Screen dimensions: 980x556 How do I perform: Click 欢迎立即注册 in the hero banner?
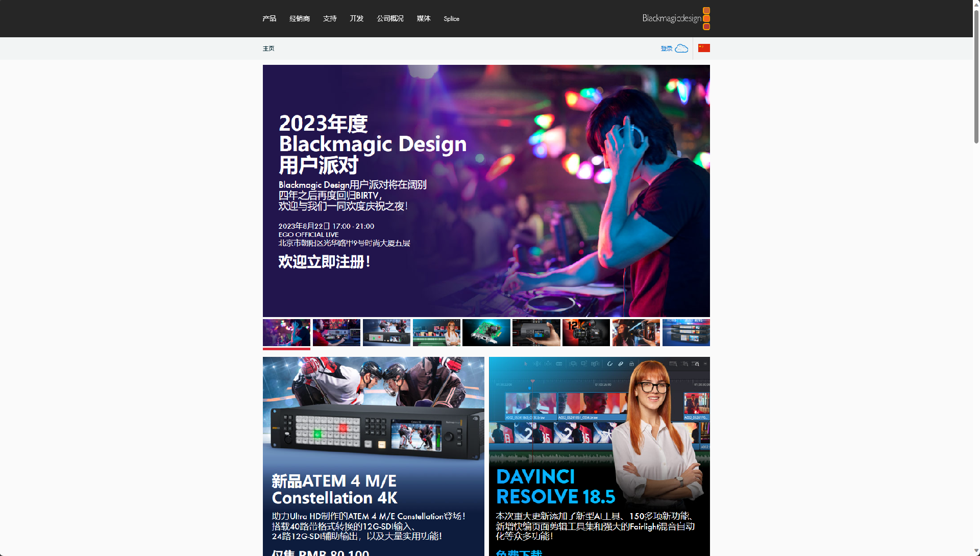(x=324, y=262)
